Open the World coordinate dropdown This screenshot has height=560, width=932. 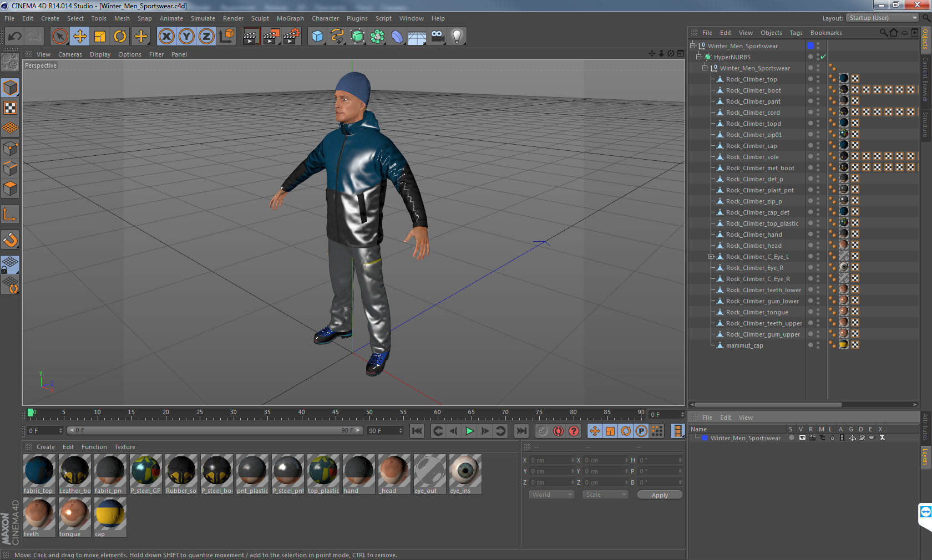click(x=551, y=495)
